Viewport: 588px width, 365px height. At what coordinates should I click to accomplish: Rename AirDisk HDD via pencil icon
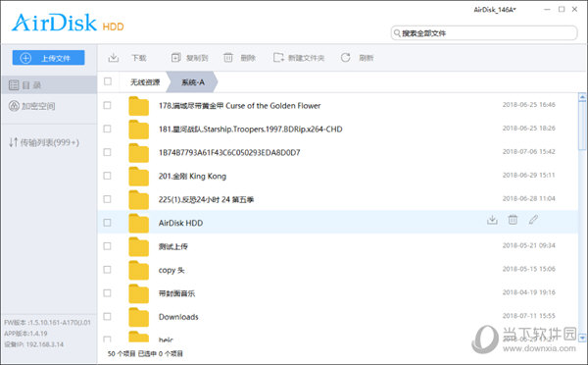click(x=533, y=220)
